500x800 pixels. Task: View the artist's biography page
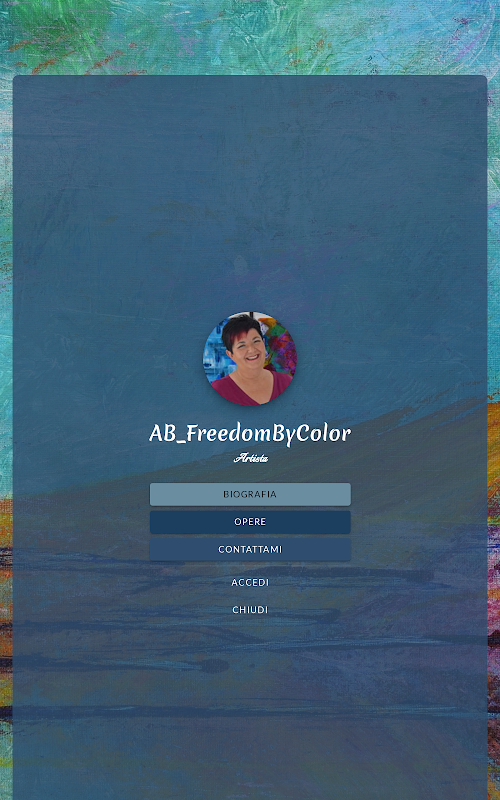click(250, 494)
